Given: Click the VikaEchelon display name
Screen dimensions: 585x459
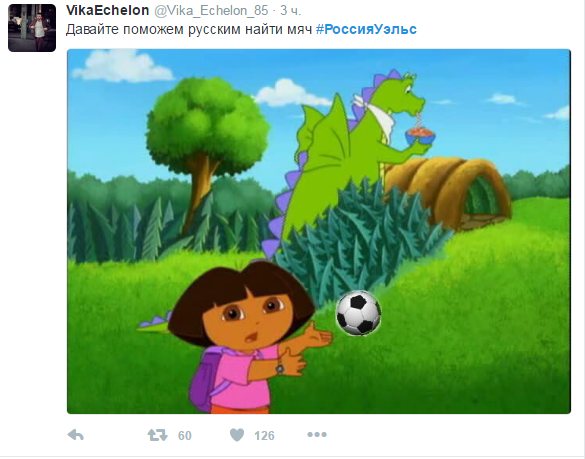Looking at the screenshot, I should coord(107,10).
